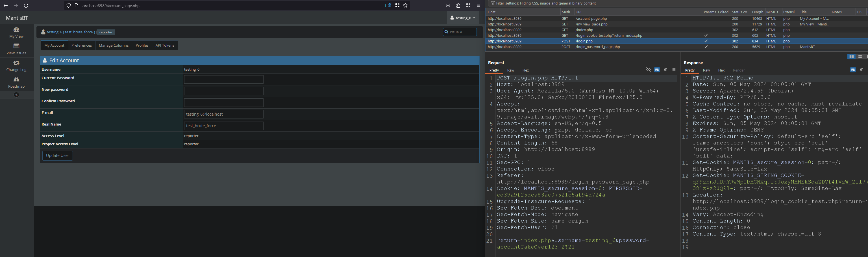Click the testing_6 ( test_brute_force ) link
868x257 pixels.
coord(71,32)
